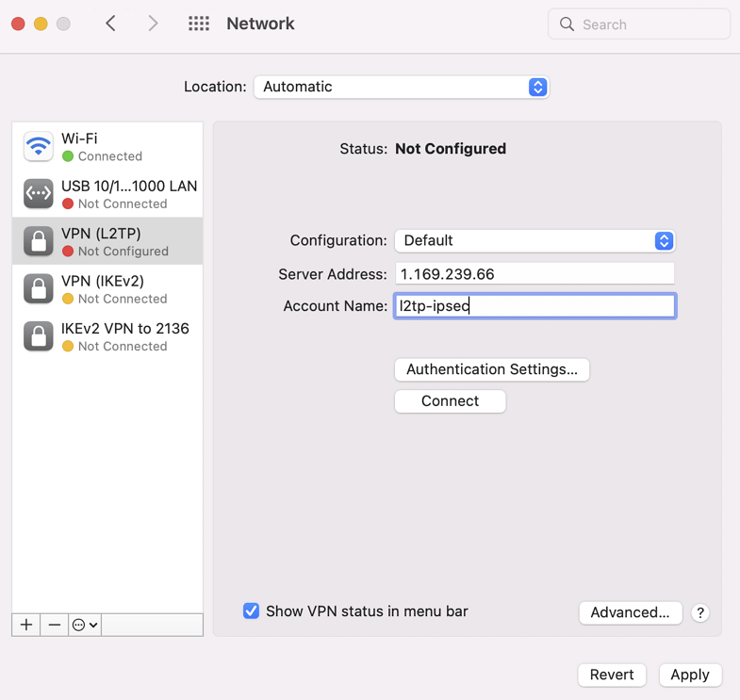The image size is (740, 700).
Task: Click the Wi-Fi icon in the sidebar
Action: 39,147
